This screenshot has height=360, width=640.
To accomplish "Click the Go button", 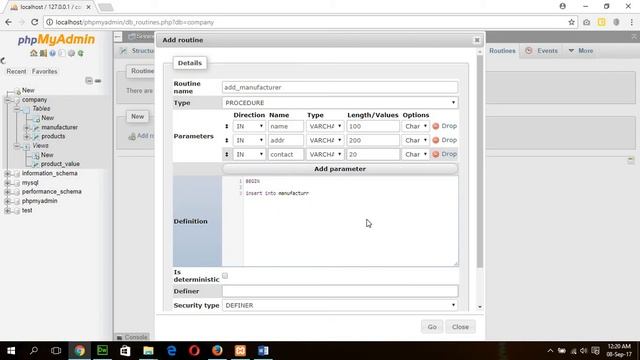I will (x=432, y=327).
